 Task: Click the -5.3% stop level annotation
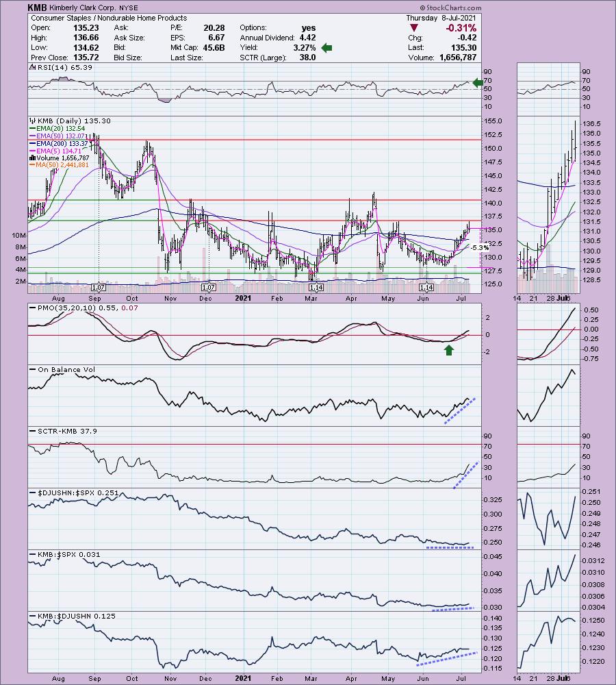480,248
